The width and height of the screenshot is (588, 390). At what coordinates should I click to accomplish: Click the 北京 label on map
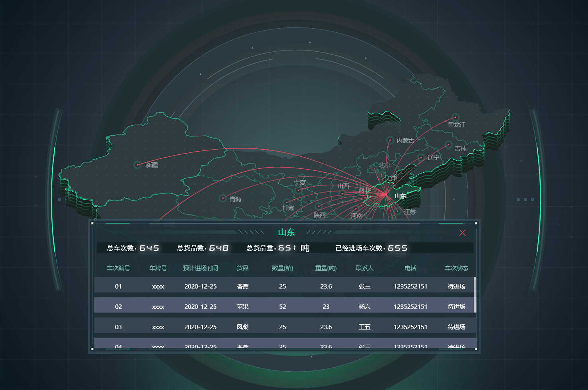385,165
